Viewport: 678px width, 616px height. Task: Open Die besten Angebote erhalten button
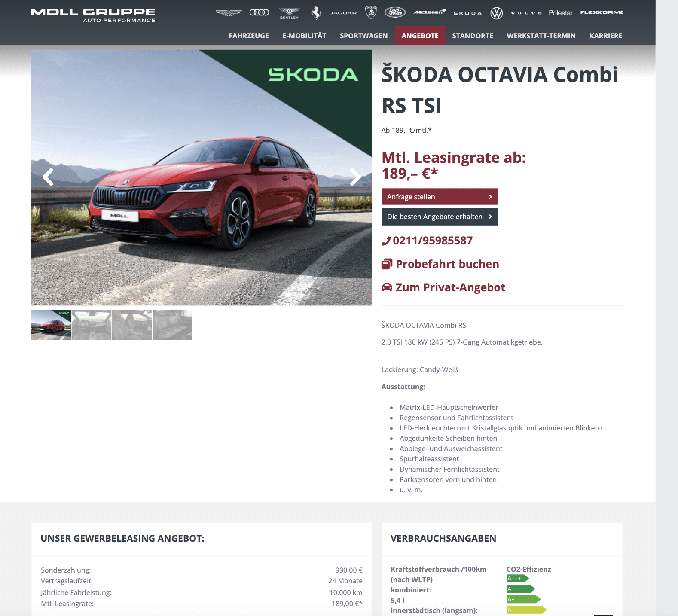click(x=440, y=217)
